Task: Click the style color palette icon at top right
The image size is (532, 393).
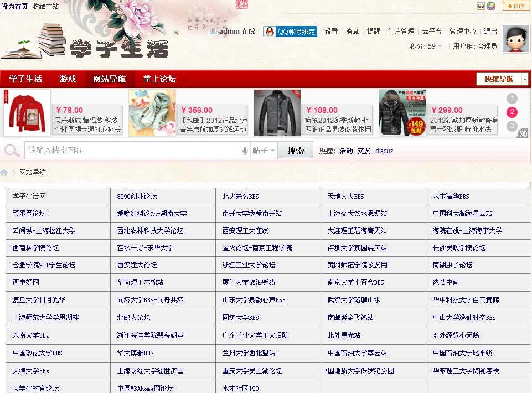Action: (x=490, y=6)
